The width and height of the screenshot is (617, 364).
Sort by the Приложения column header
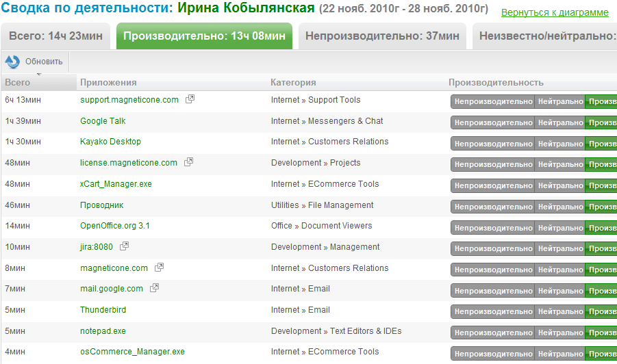pos(108,83)
